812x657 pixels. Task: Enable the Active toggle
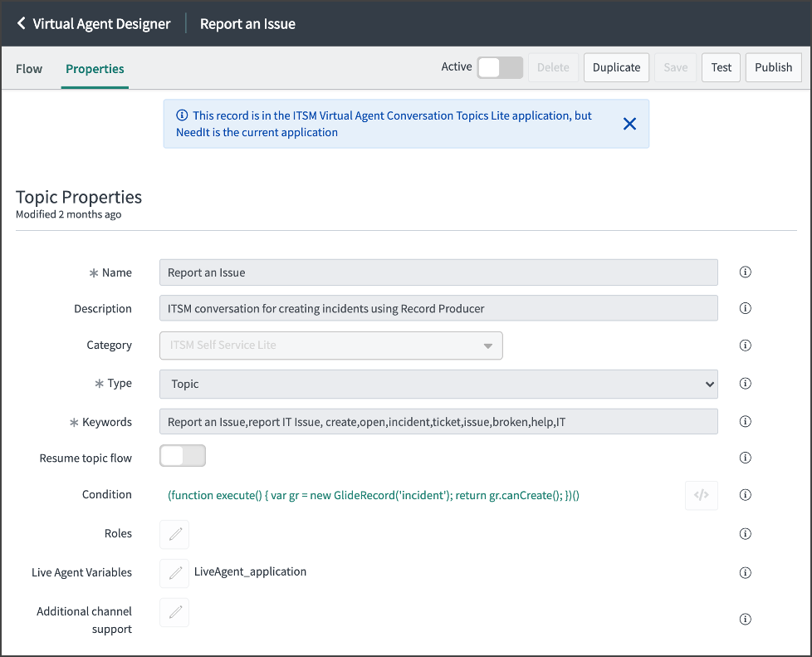click(x=501, y=66)
